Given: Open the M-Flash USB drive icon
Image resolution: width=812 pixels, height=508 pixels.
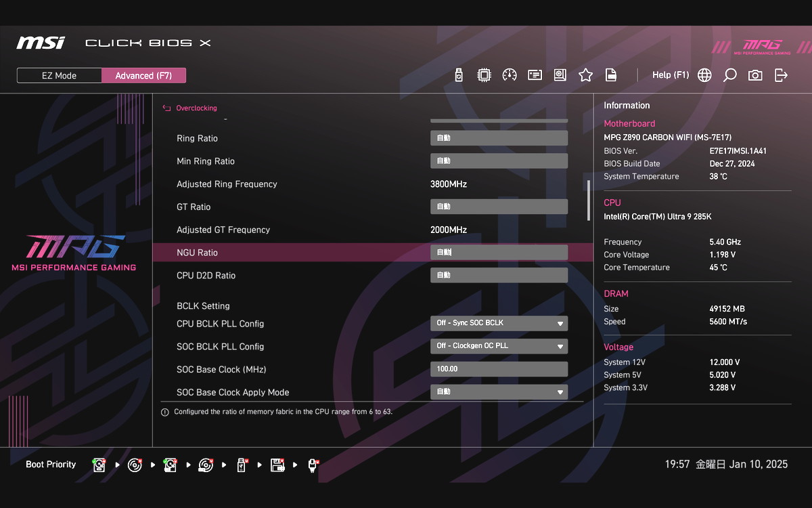Looking at the screenshot, I should point(459,75).
